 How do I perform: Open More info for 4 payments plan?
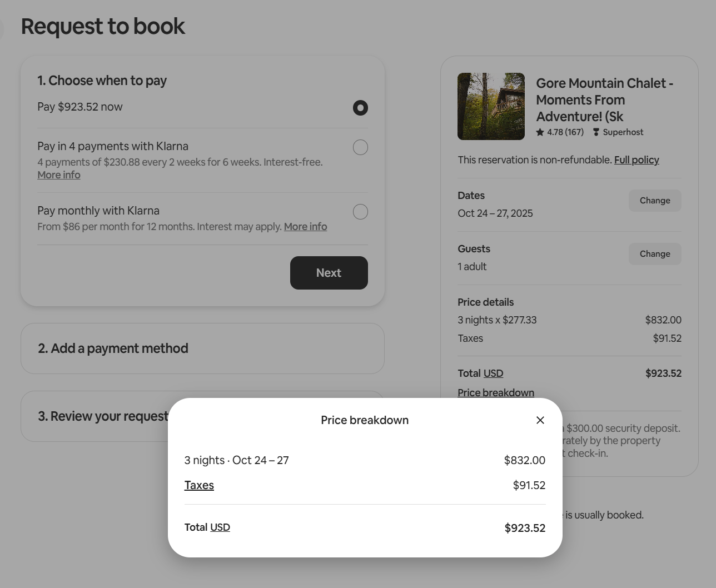pyautogui.click(x=59, y=175)
